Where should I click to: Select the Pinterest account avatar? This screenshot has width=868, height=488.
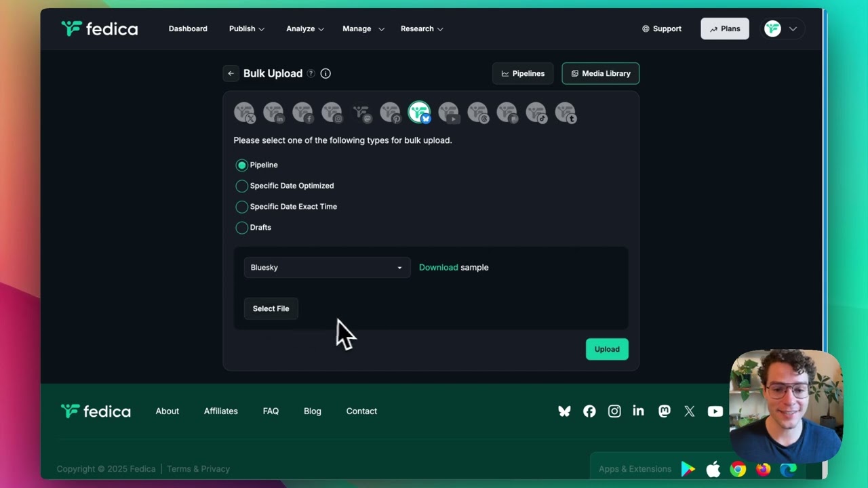[390, 113]
